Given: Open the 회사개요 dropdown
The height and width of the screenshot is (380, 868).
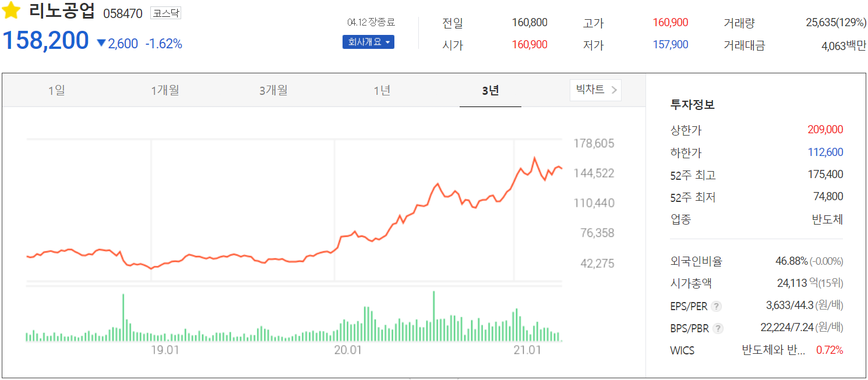Looking at the screenshot, I should coord(368,42).
